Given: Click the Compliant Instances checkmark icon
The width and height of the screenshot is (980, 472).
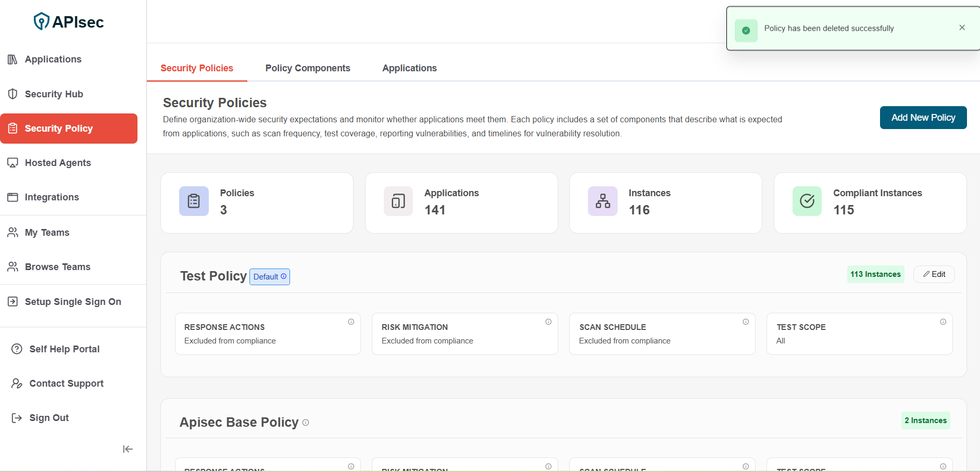Looking at the screenshot, I should (x=807, y=201).
